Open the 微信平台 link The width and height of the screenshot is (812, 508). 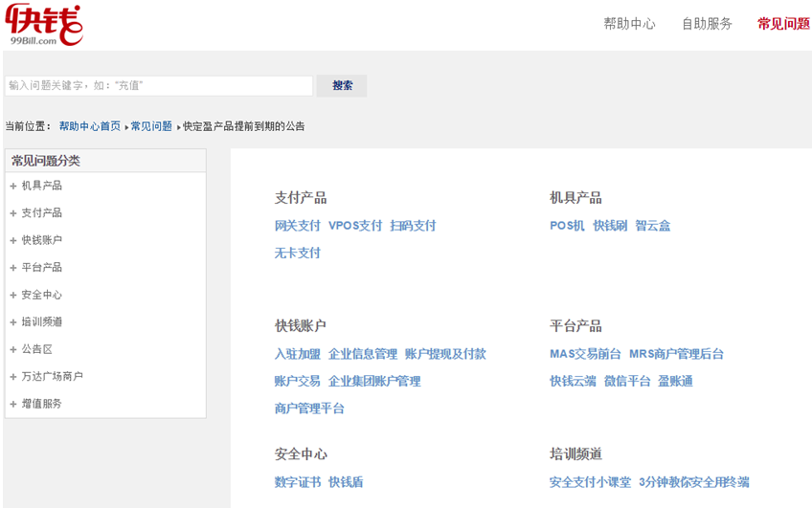pyautogui.click(x=627, y=382)
